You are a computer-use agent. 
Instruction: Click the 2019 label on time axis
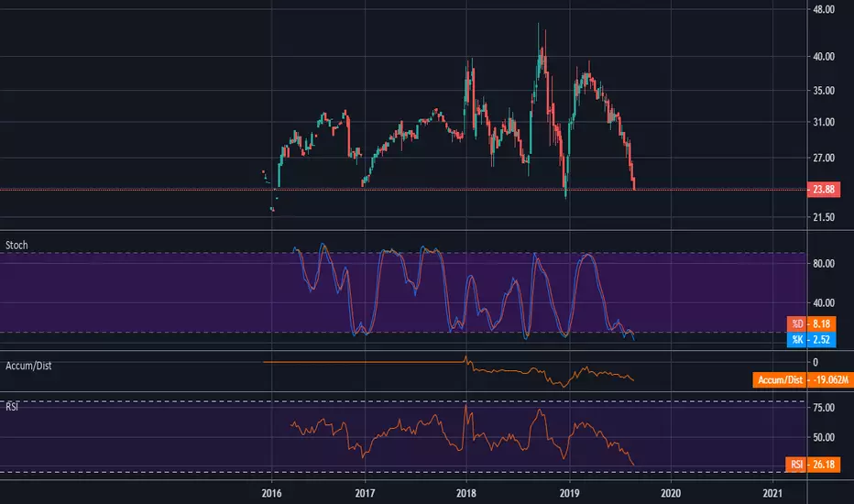coord(570,493)
